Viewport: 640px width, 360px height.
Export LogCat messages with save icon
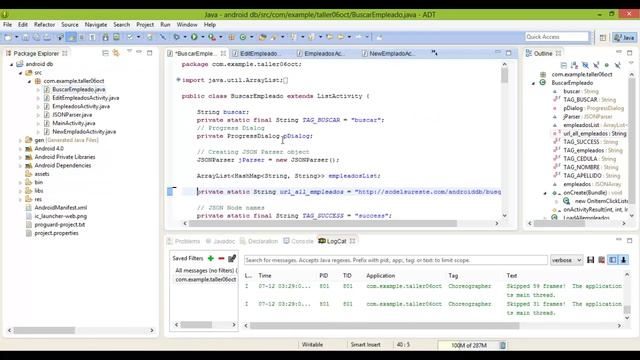pos(591,260)
